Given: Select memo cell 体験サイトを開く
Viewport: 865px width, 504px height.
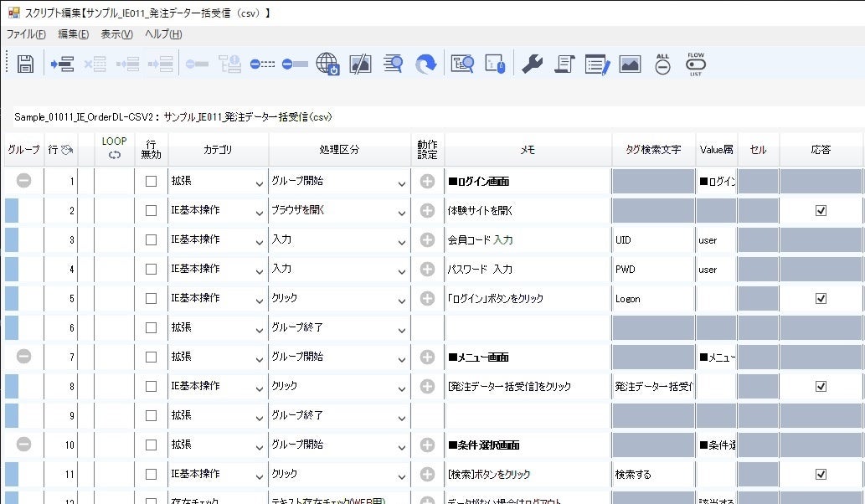Looking at the screenshot, I should (528, 211).
